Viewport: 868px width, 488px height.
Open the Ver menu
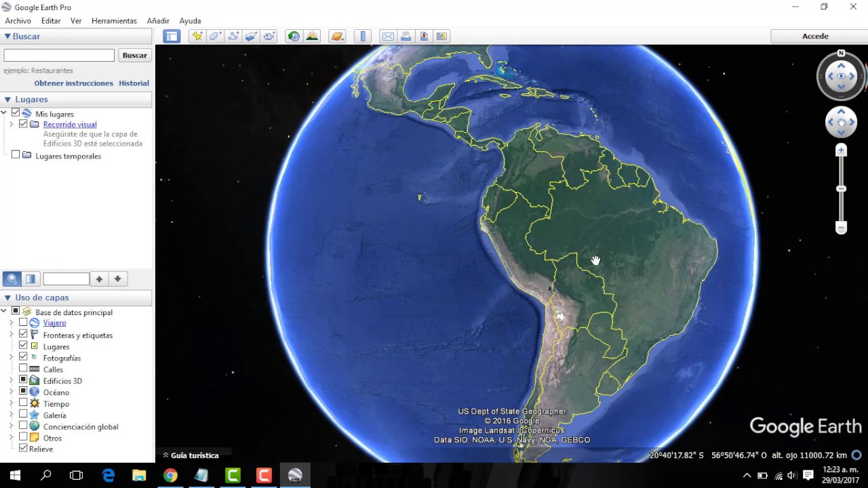point(76,21)
